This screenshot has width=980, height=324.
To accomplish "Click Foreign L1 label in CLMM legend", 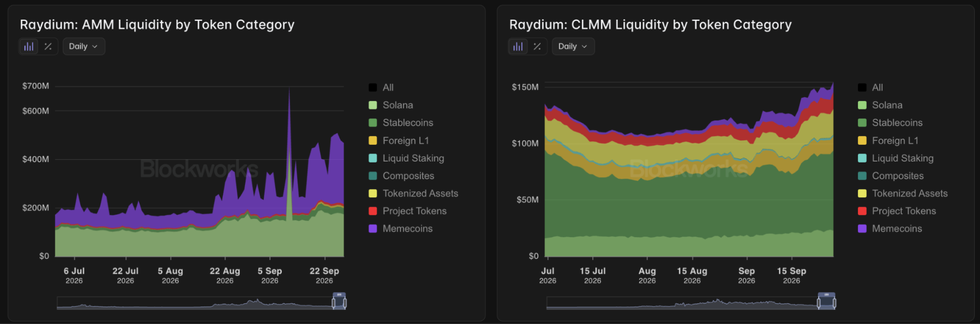I will coord(895,140).
